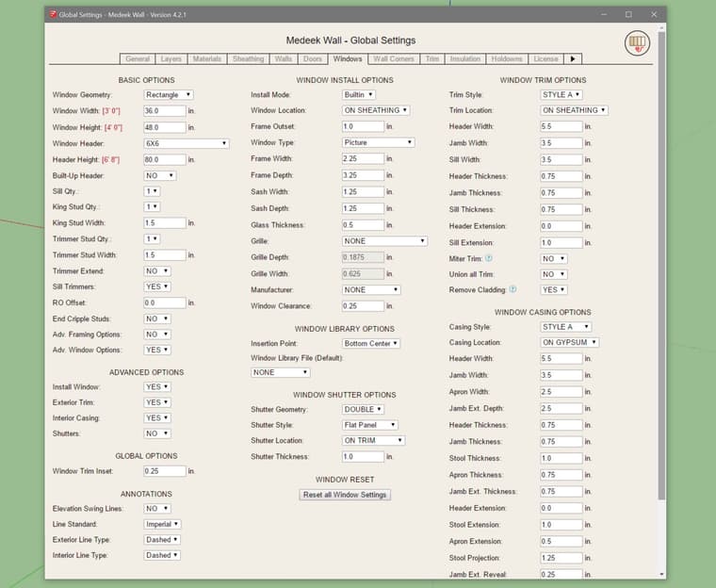Switch to the Doors tab
This screenshot has width=716, height=588.
312,58
